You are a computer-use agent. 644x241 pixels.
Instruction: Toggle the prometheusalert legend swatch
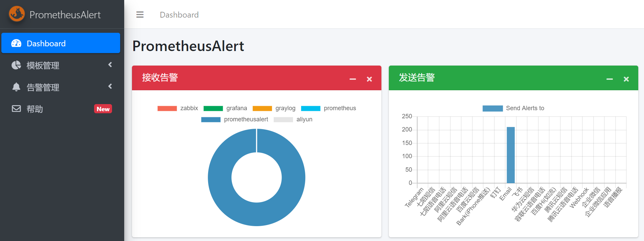(211, 119)
